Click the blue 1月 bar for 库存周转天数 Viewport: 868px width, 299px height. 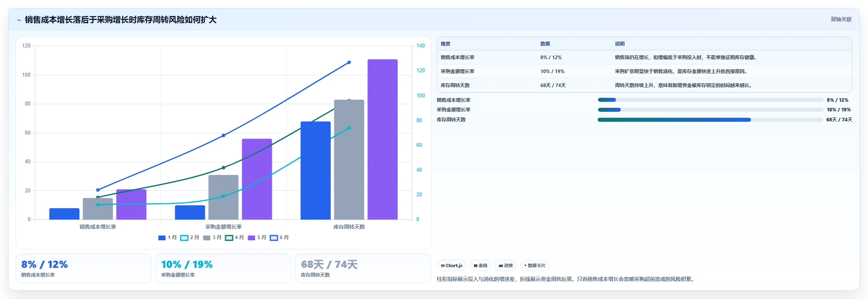pos(316,170)
